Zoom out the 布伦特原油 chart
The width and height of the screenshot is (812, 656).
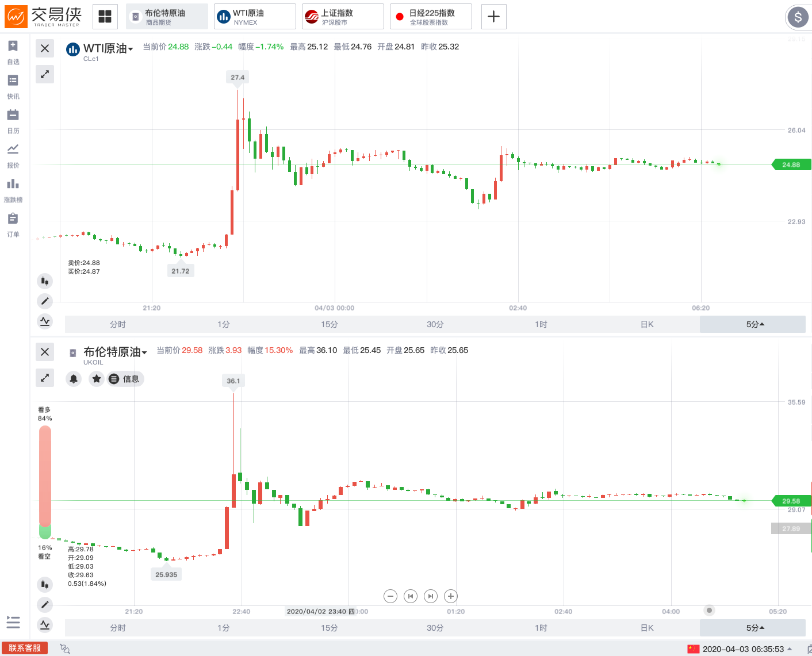pos(390,596)
